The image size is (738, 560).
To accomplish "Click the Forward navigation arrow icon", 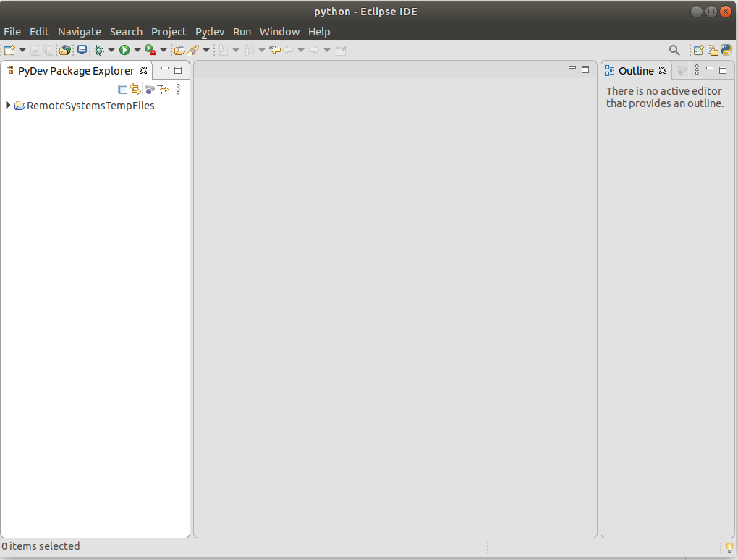I will tap(314, 50).
